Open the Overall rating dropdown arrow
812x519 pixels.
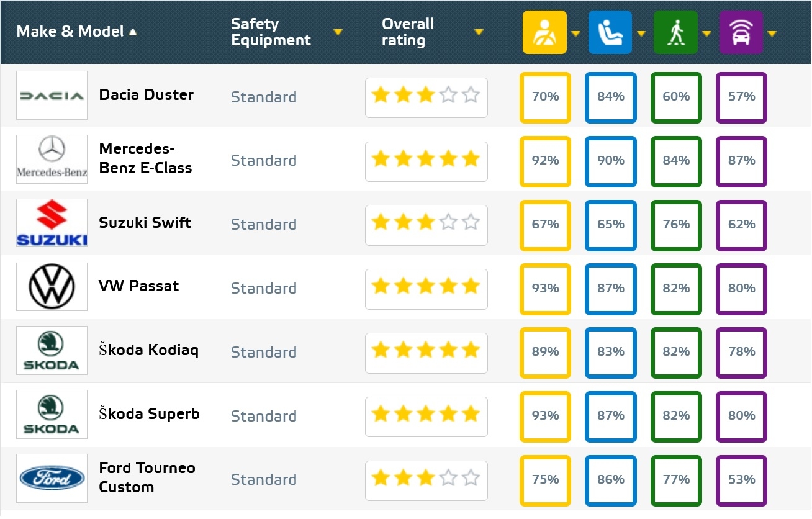(479, 32)
